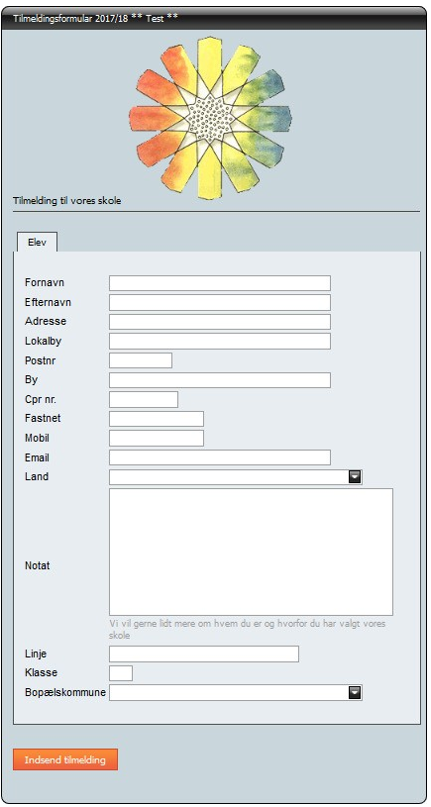Click the Bopælskommune combo box field
Viewport: 431px width, 807px height.
tap(236, 693)
